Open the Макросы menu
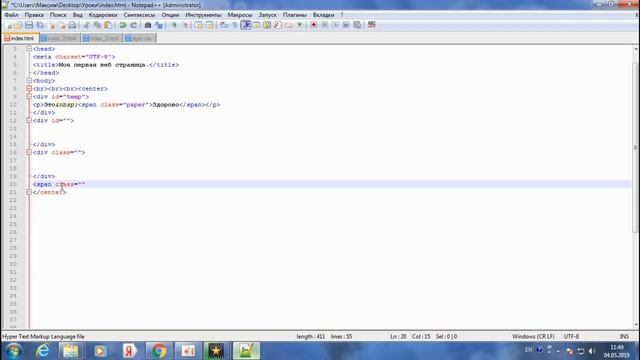Image resolution: width=640 pixels, height=360 pixels. tap(240, 15)
